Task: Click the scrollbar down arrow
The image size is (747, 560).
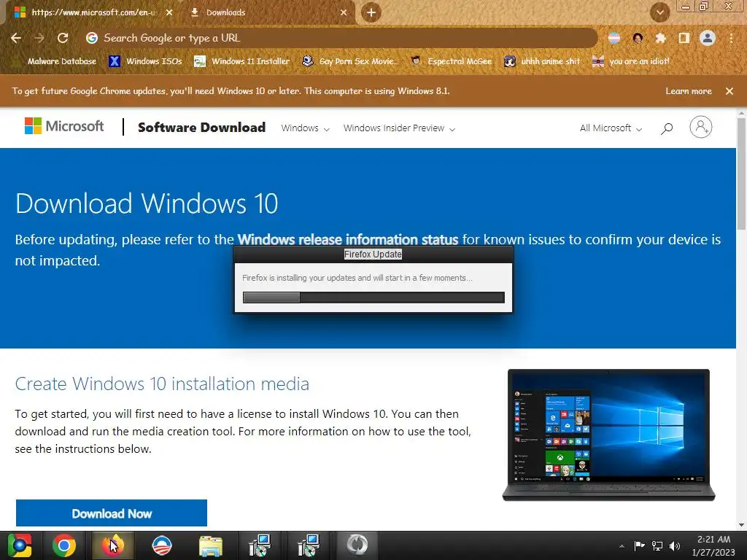Action: 741,525
